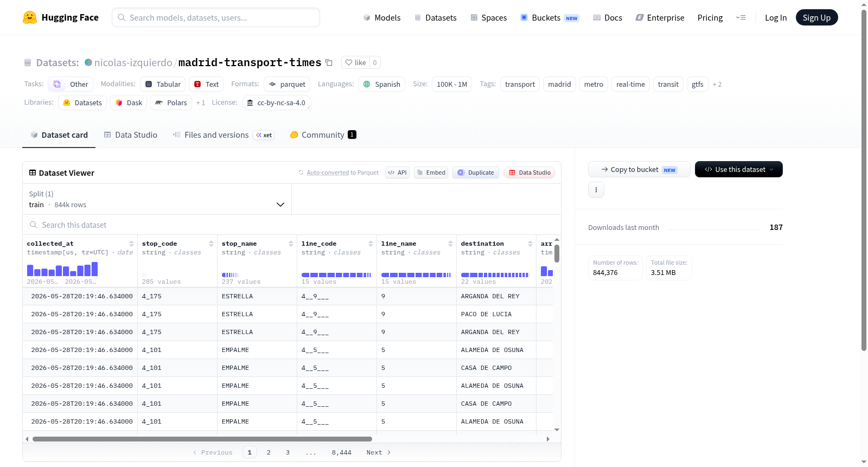Click the nicolas-izquierdo avatar icon
Screen dimensions: 868x467
click(x=88, y=62)
